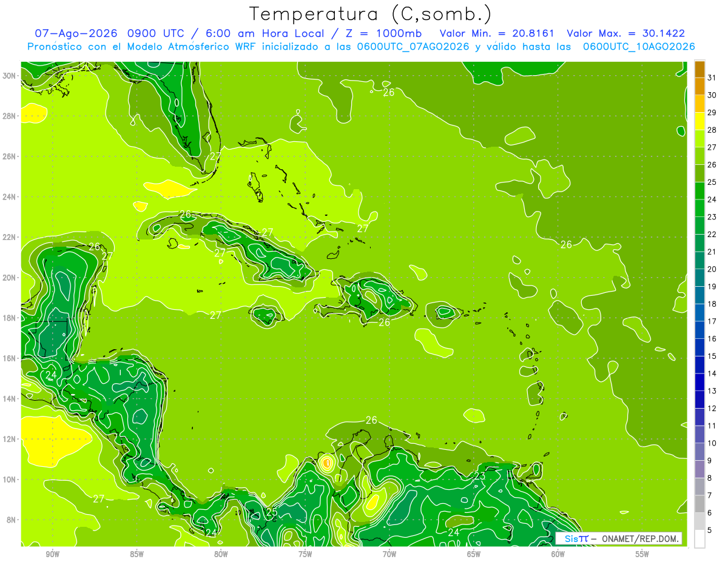This screenshot has height=562, width=728.
Task: Click the "SisTT - ONAMET/REP.DOM." logo box
Action: click(x=619, y=538)
